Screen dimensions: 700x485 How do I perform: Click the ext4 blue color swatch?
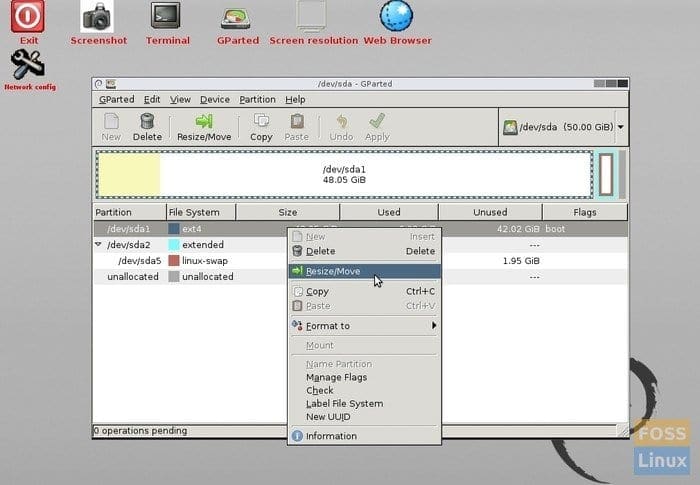(x=174, y=229)
